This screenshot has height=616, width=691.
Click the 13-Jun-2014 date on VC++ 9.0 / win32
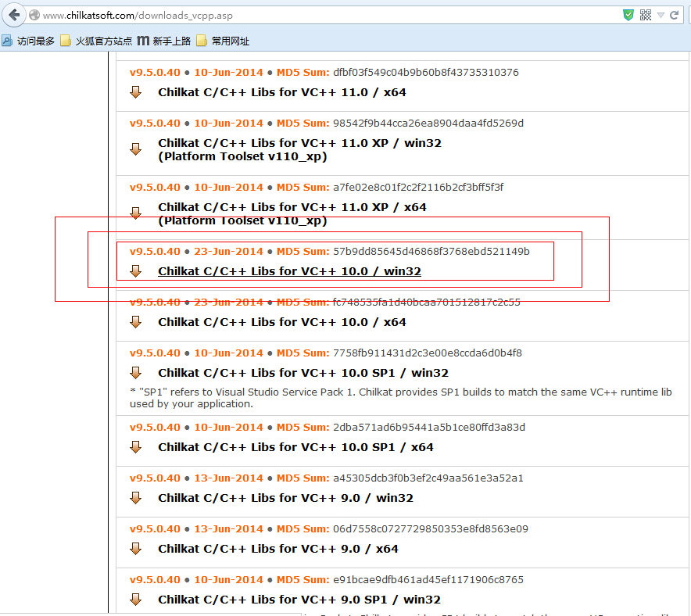pyautogui.click(x=229, y=478)
